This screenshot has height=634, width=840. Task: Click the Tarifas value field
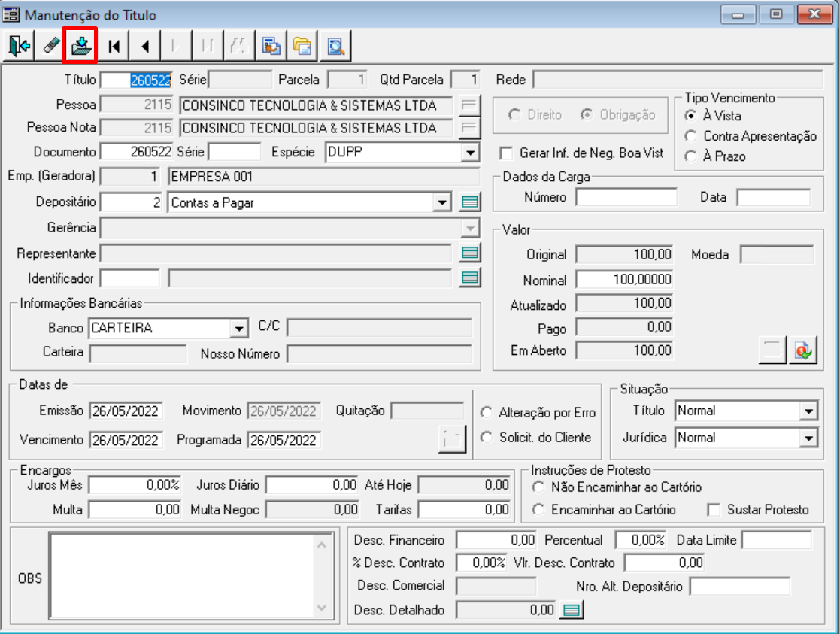pyautogui.click(x=464, y=510)
